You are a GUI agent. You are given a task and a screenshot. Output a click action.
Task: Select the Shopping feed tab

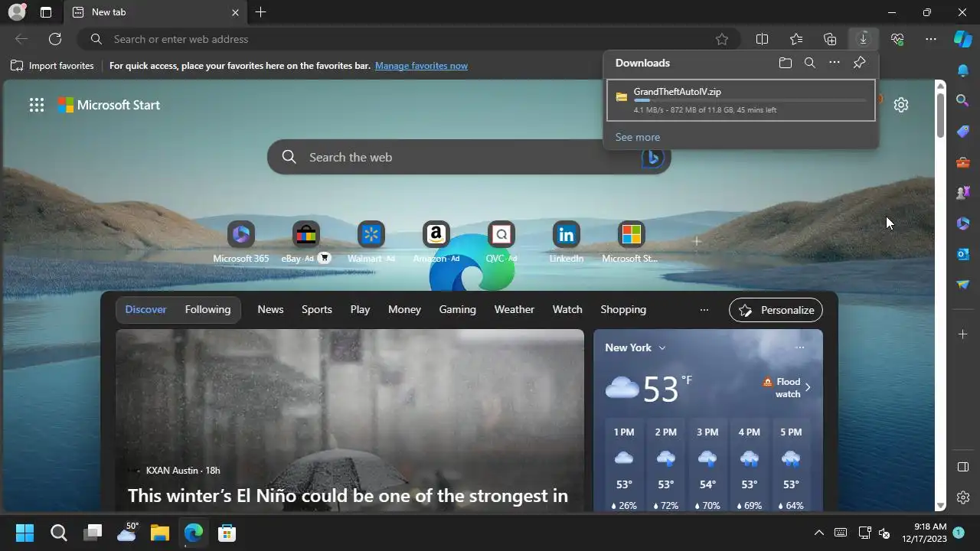(623, 309)
